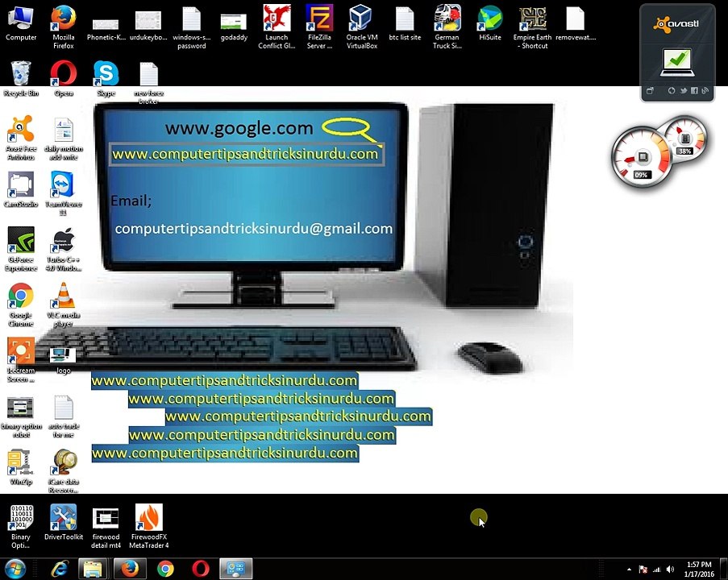Viewport: 728px width, 580px height.
Task: Click Avast gadget protected status icon
Action: [677, 62]
